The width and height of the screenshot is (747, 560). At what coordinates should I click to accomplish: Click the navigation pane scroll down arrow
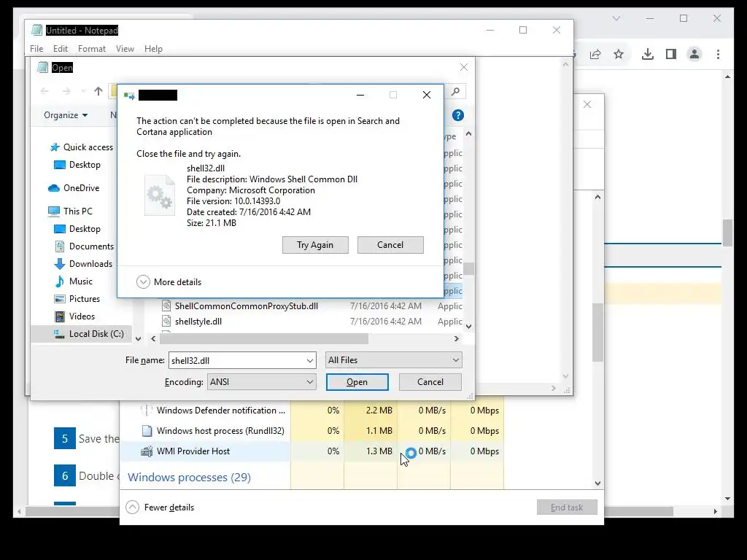[x=138, y=338]
